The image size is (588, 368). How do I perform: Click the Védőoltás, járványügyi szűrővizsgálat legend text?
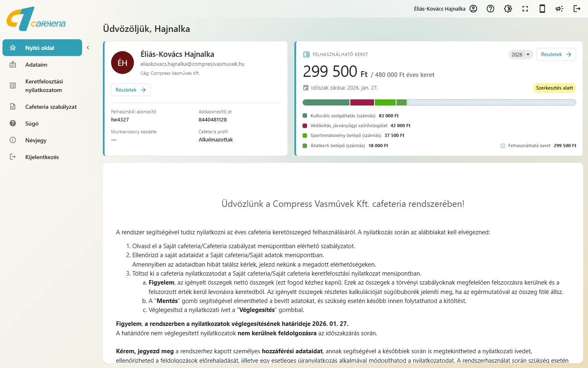tap(349, 126)
